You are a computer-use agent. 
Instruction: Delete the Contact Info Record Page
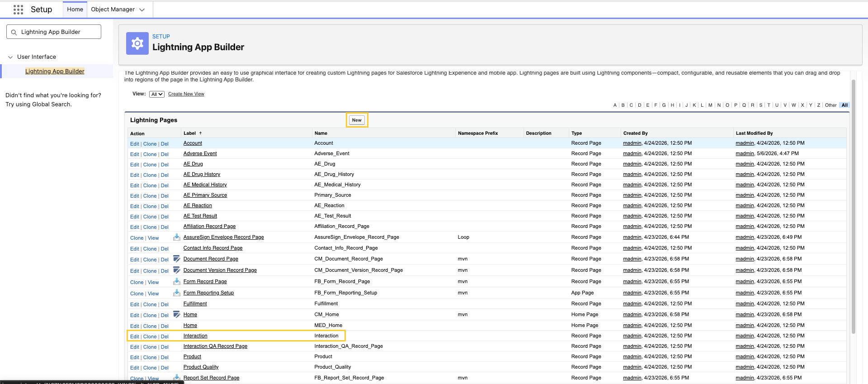click(165, 249)
